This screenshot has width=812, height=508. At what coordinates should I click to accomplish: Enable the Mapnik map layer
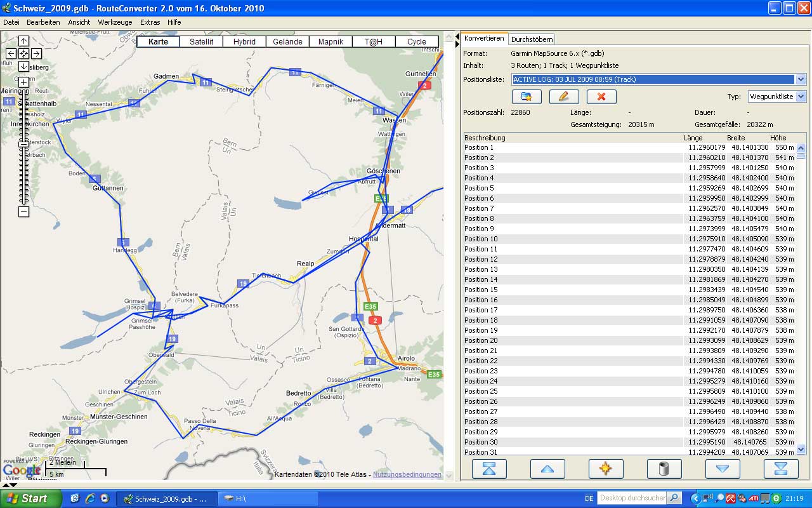(x=331, y=42)
